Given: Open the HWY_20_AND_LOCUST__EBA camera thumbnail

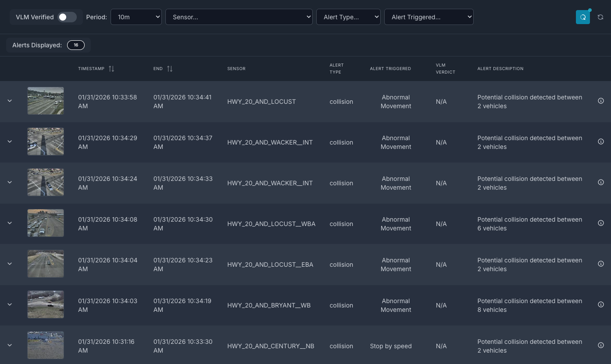Looking at the screenshot, I should 46,264.
